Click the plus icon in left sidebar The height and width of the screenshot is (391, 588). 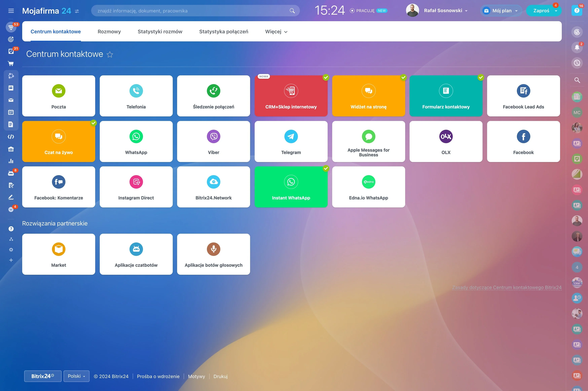pyautogui.click(x=11, y=260)
